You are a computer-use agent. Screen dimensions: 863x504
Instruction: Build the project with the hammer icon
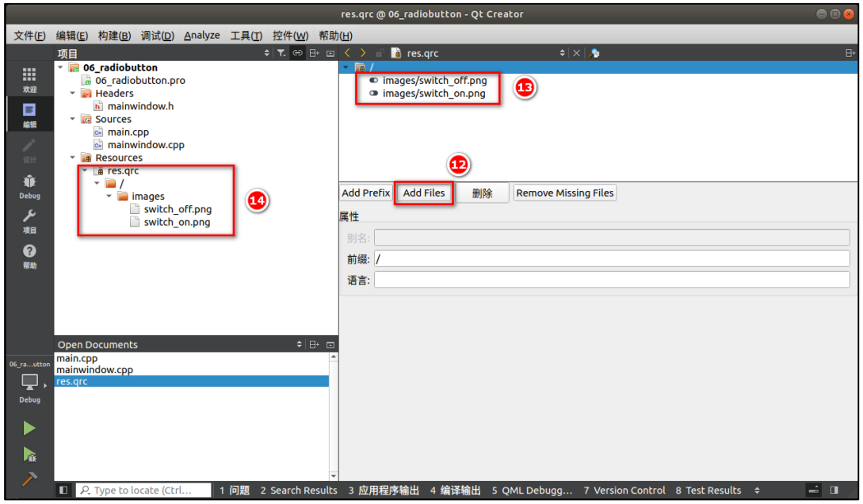coord(29,479)
